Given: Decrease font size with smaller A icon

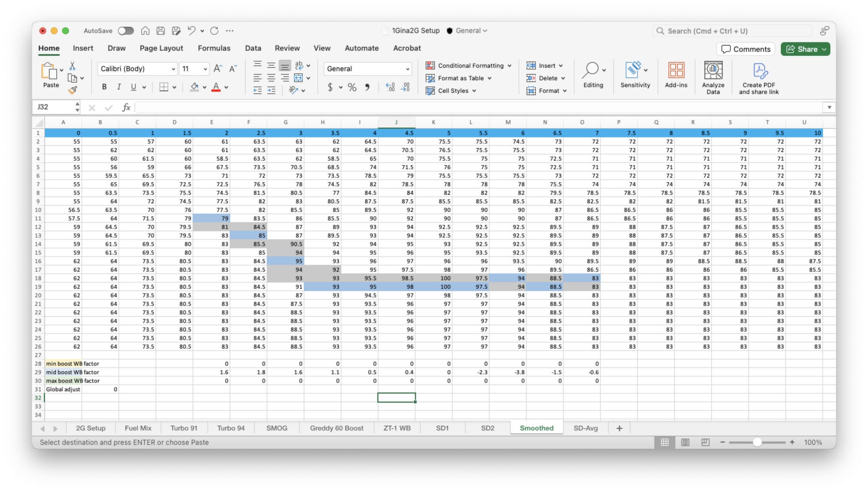Looking at the screenshot, I should [x=233, y=69].
